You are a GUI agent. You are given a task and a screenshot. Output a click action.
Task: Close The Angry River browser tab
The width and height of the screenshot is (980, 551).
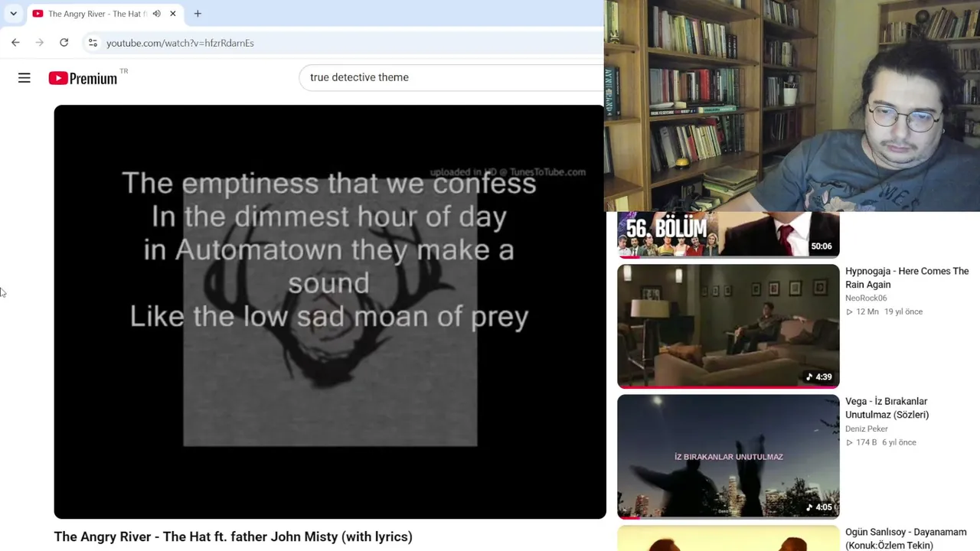pos(173,14)
